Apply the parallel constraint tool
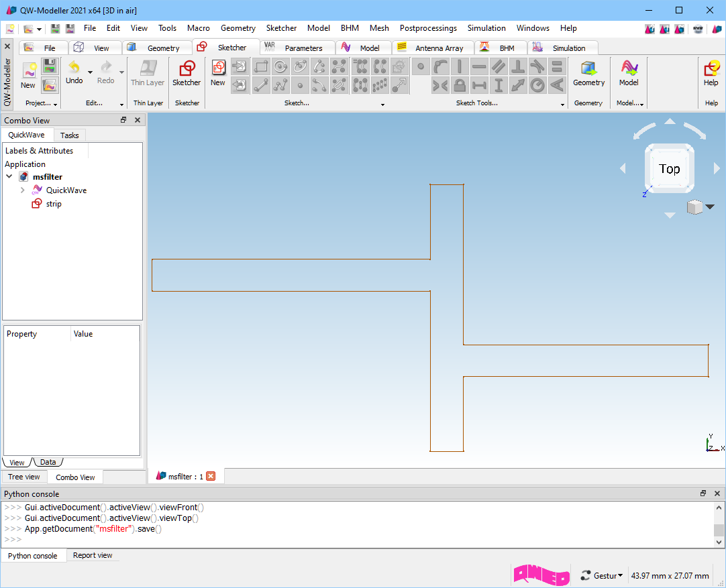Screen dimensions: 726x588 (x=499, y=66)
